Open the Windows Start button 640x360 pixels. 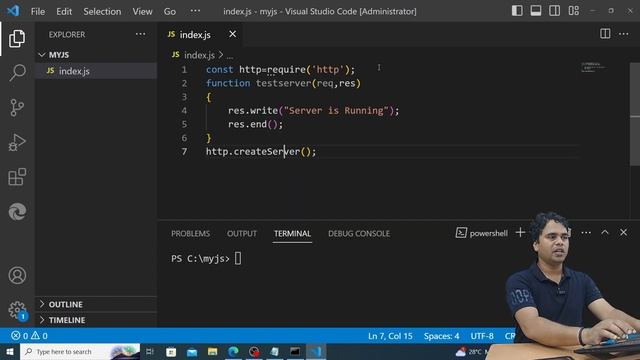pos(10,351)
